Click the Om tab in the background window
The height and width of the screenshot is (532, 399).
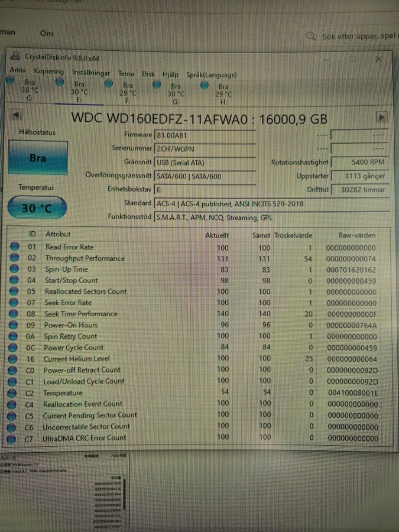(47, 33)
